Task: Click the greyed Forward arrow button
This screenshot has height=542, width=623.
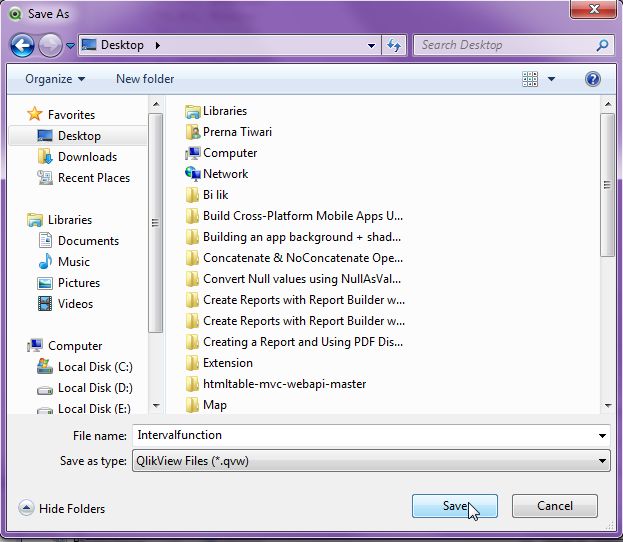Action: (50, 45)
